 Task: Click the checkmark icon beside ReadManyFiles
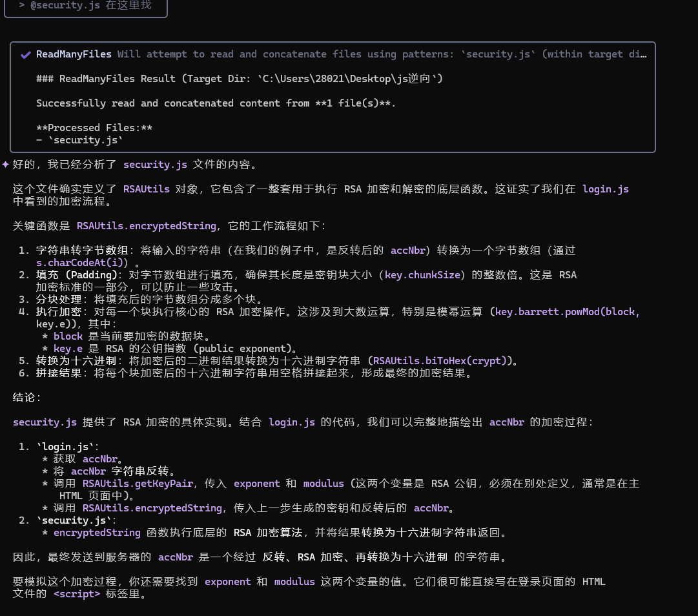pyautogui.click(x=25, y=55)
